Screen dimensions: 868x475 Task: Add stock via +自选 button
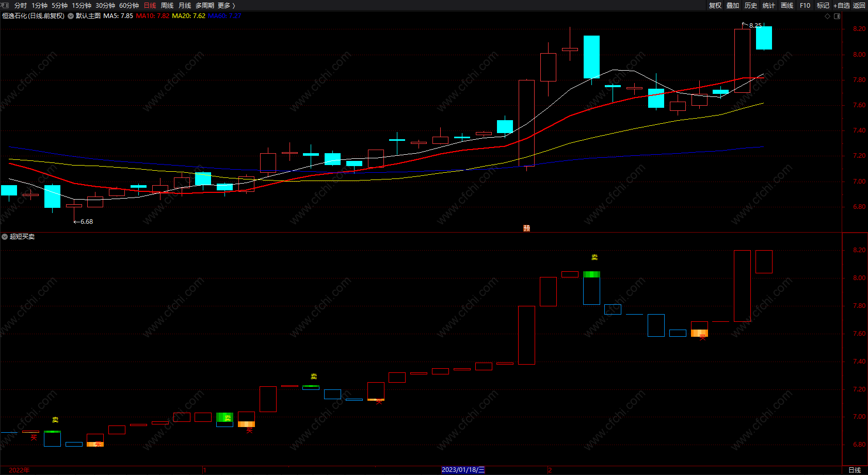point(842,5)
